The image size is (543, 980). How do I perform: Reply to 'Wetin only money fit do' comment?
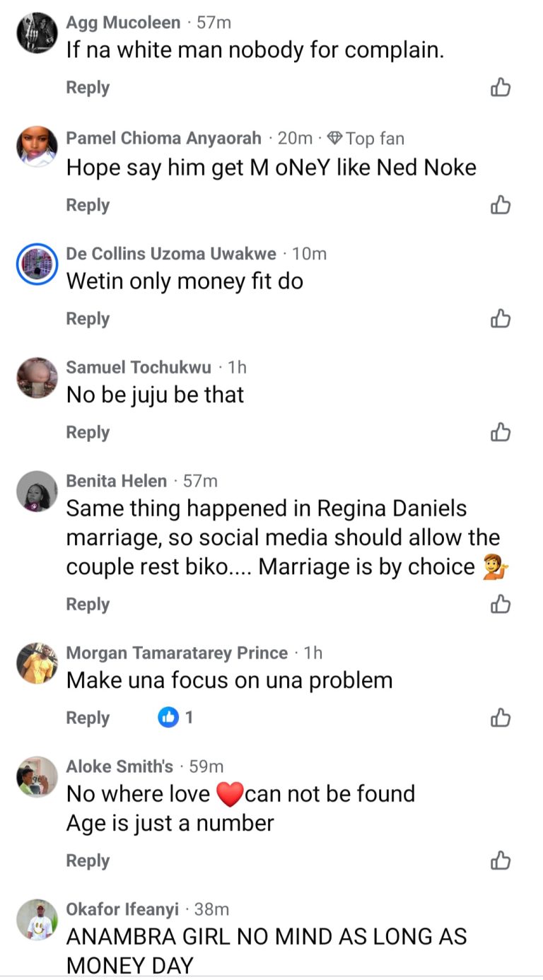(x=88, y=319)
